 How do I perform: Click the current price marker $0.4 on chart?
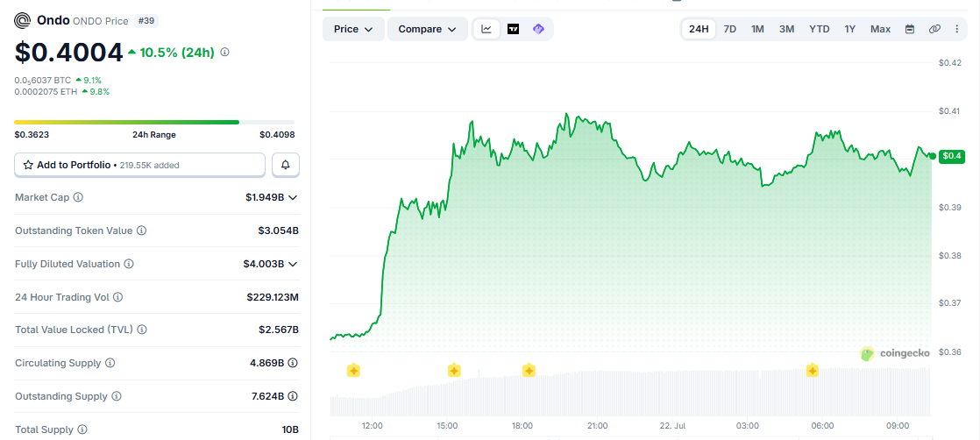tap(953, 156)
